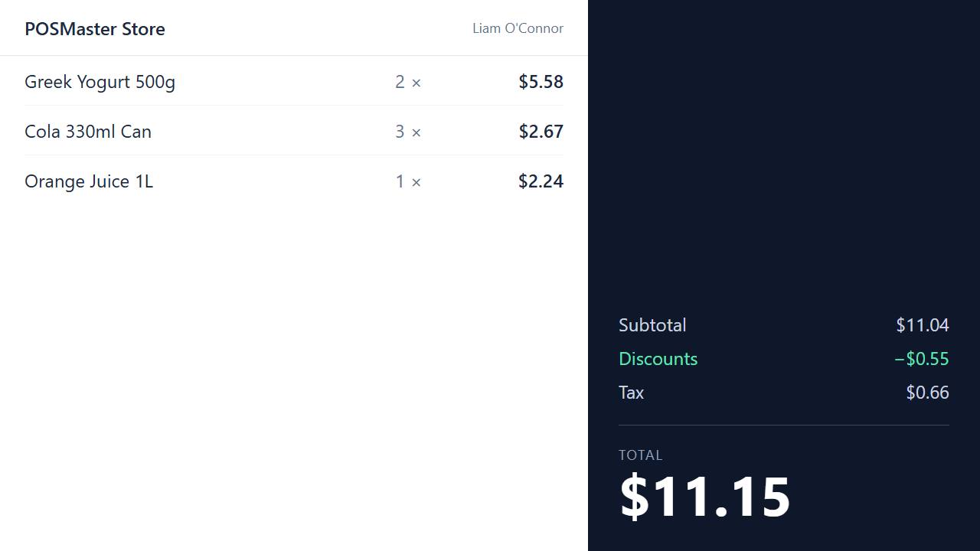Click the −$0.55 discount amount
The image size is (980, 551).
(922, 359)
